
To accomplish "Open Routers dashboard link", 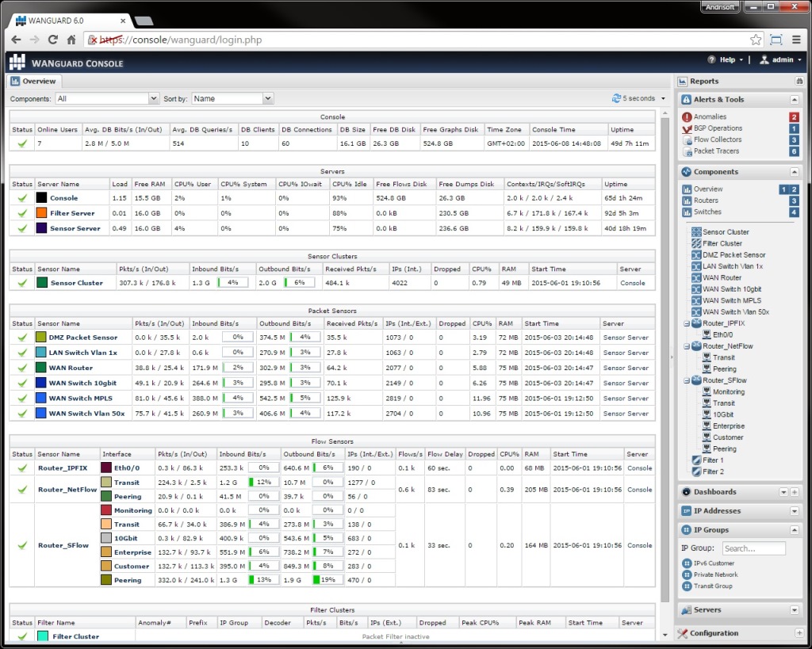I will point(706,200).
